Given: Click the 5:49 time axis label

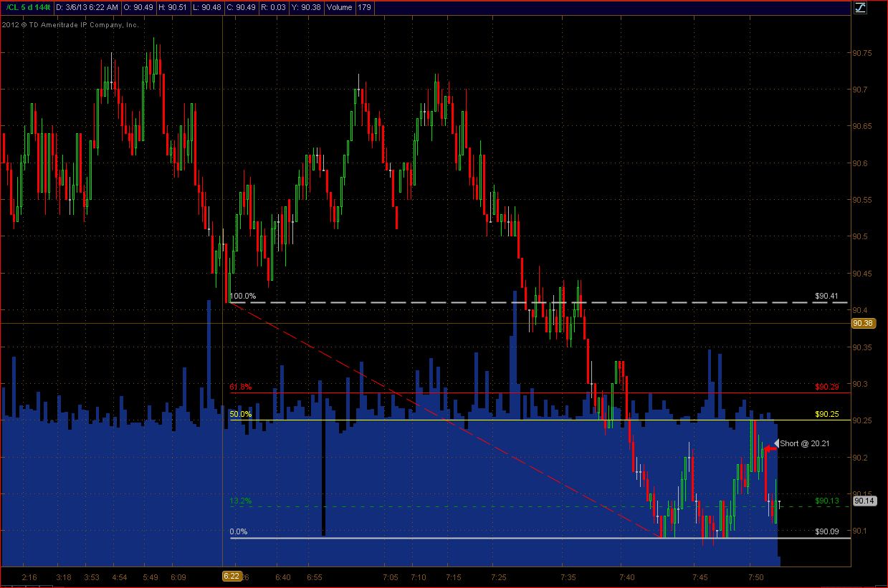Looking at the screenshot, I should coord(152,577).
